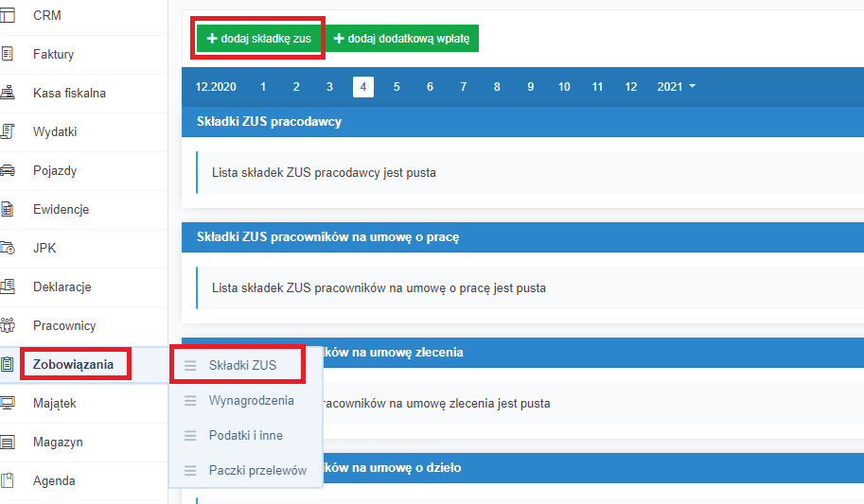Open the Wydatki section
This screenshot has height=504, width=864.
[55, 131]
